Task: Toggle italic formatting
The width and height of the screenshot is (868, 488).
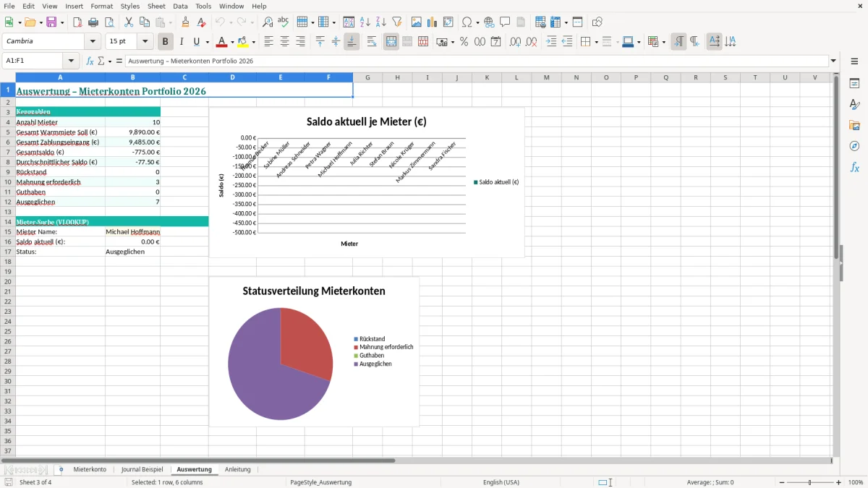Action: pyautogui.click(x=182, y=42)
